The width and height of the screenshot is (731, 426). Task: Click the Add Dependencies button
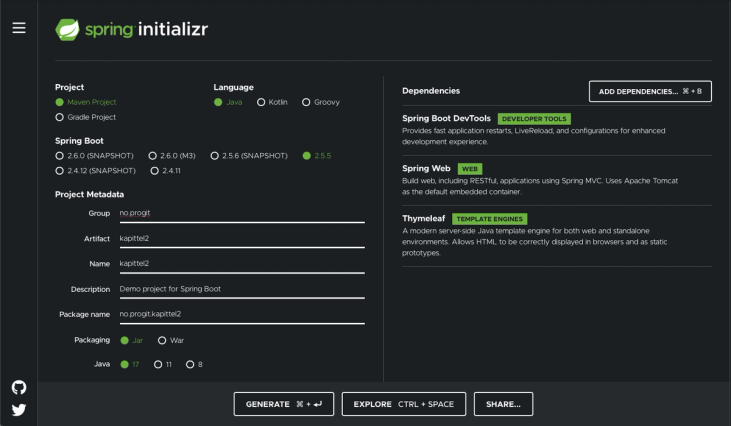coord(650,91)
